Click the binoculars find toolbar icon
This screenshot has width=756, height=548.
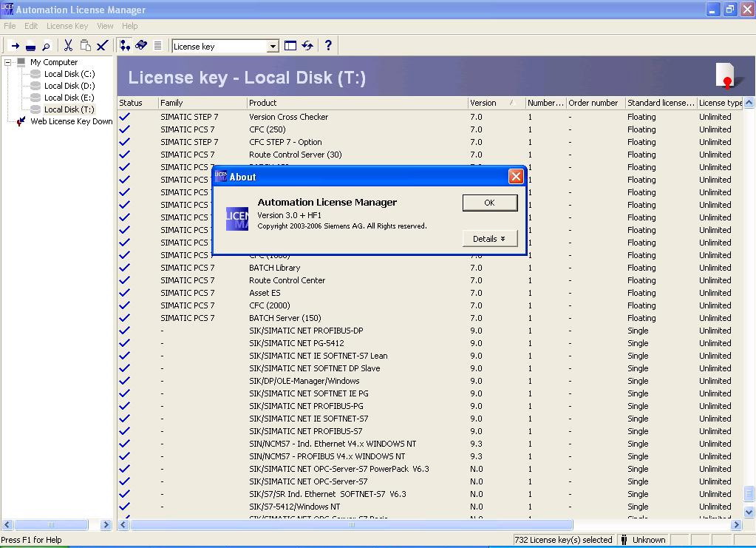tap(141, 46)
